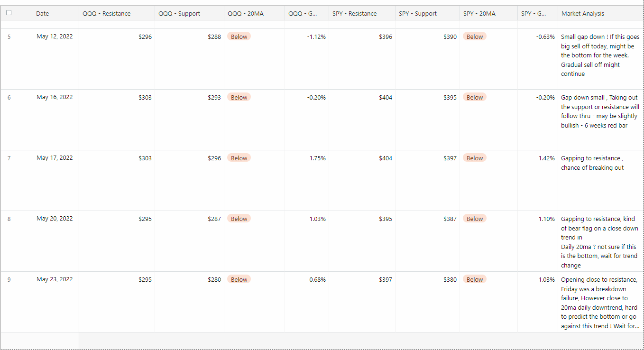Click the QQQ 20MA Below tag for May 12
This screenshot has width=644, height=350.
tap(239, 37)
